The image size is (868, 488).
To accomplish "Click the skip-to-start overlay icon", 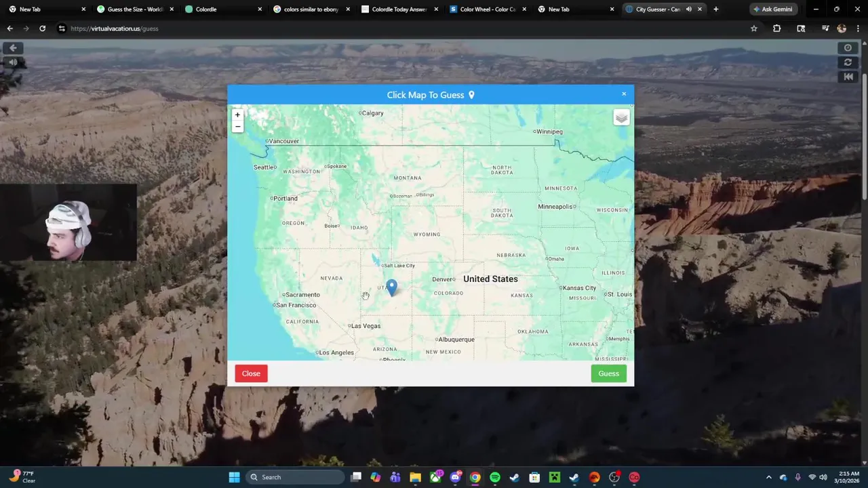I will click(x=848, y=77).
